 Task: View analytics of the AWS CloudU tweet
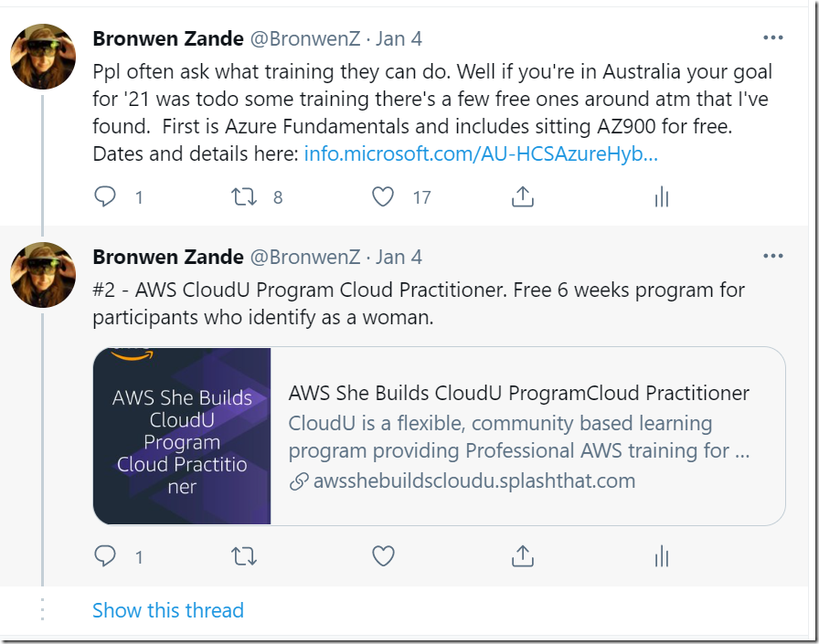click(661, 556)
